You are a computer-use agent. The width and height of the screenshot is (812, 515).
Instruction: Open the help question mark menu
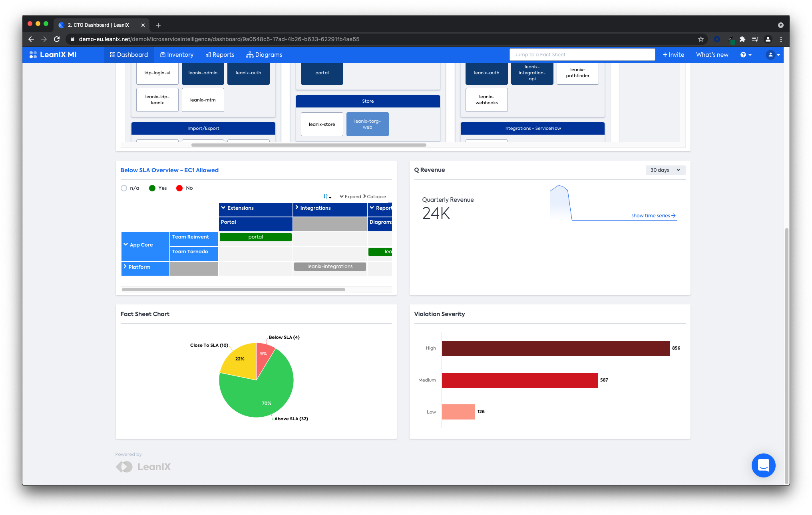pyautogui.click(x=743, y=55)
